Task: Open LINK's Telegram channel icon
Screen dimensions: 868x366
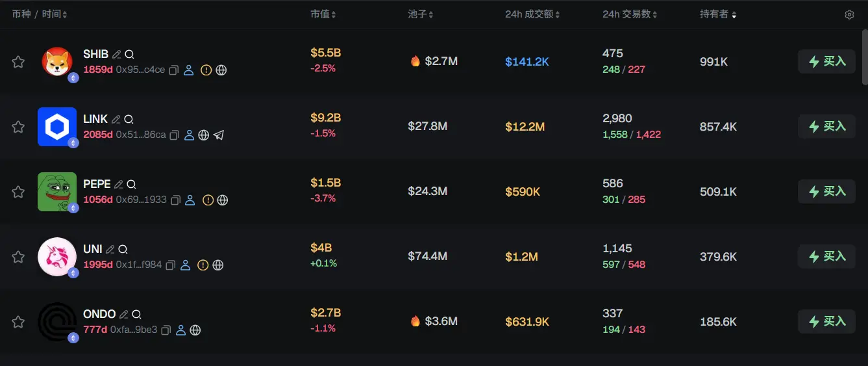Action: click(219, 135)
